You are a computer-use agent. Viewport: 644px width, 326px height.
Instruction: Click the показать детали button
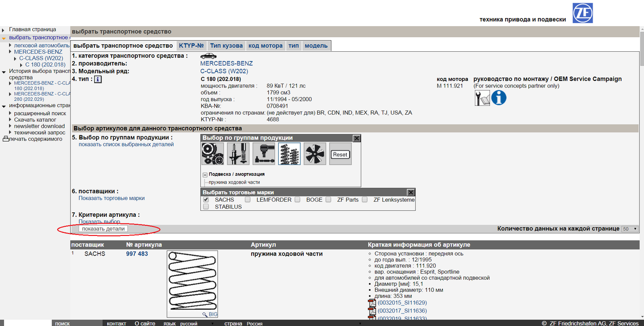[x=103, y=228]
